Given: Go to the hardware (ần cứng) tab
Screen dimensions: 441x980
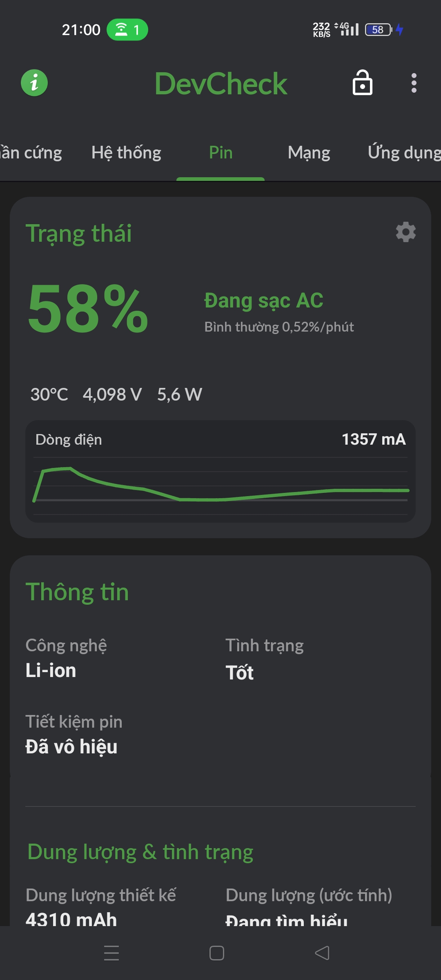Looking at the screenshot, I should pos(31,153).
